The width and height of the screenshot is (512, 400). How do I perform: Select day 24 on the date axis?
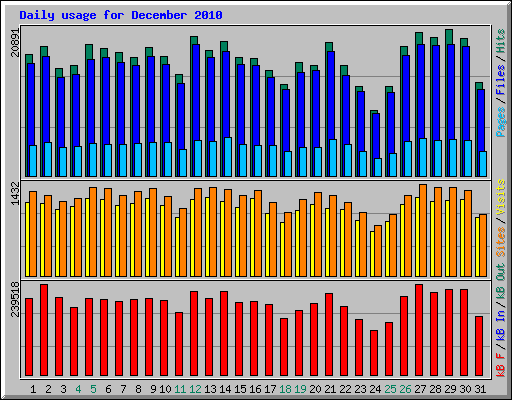tap(375, 389)
